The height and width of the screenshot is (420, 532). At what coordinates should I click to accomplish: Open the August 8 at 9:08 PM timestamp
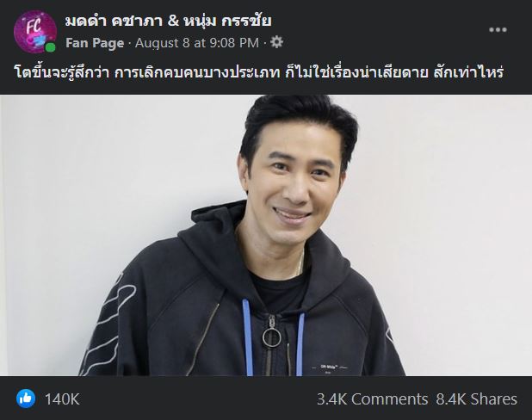pyautogui.click(x=197, y=43)
